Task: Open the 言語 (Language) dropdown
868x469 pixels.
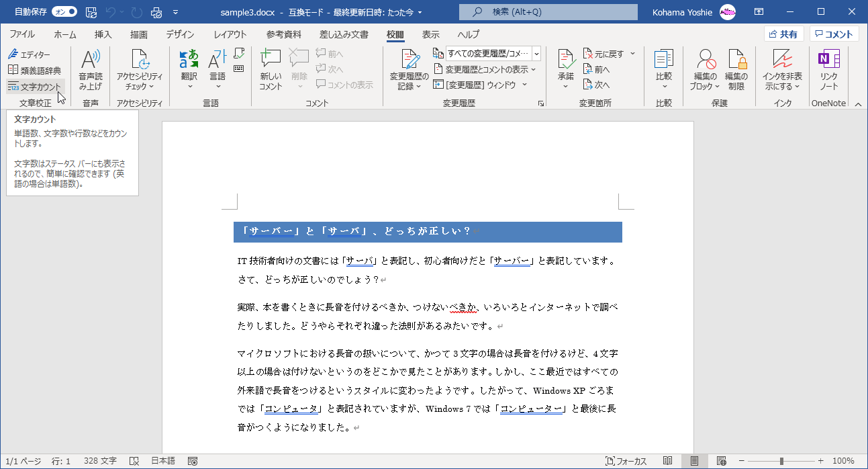Action: [216, 67]
